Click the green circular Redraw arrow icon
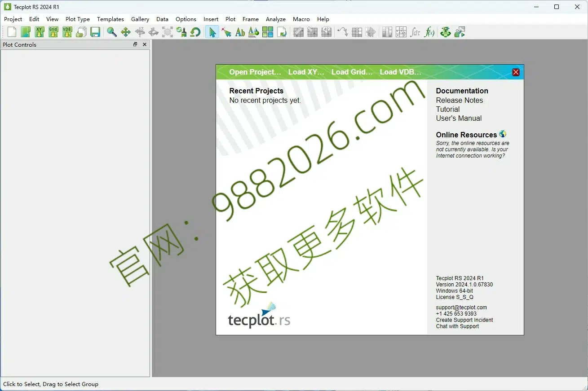 pyautogui.click(x=195, y=32)
